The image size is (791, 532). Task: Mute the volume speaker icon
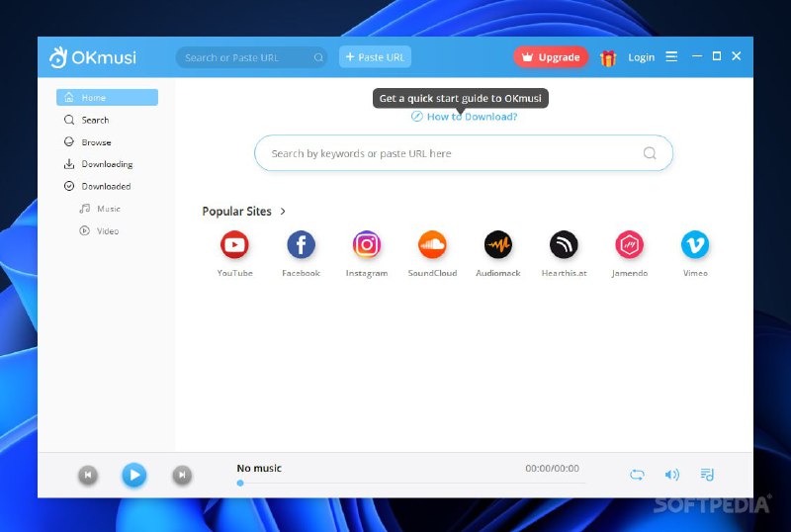[672, 475]
